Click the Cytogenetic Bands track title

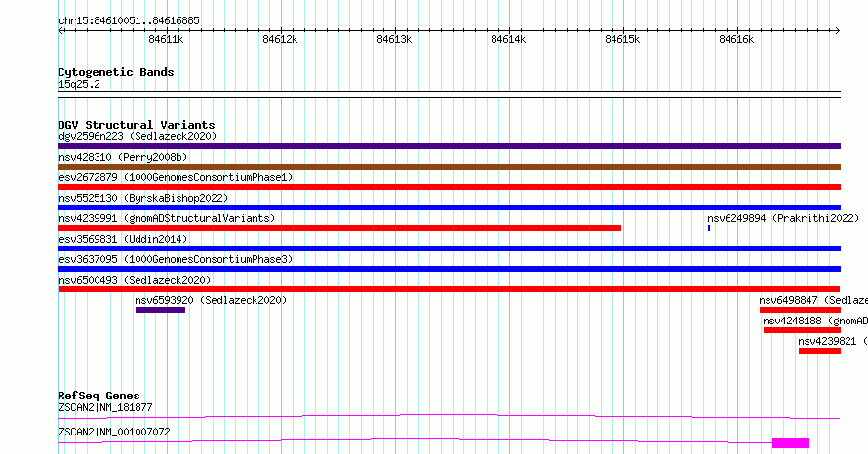point(116,72)
